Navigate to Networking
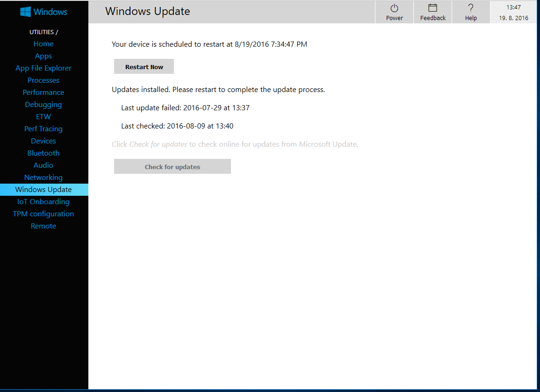This screenshot has height=392, width=540. (43, 177)
